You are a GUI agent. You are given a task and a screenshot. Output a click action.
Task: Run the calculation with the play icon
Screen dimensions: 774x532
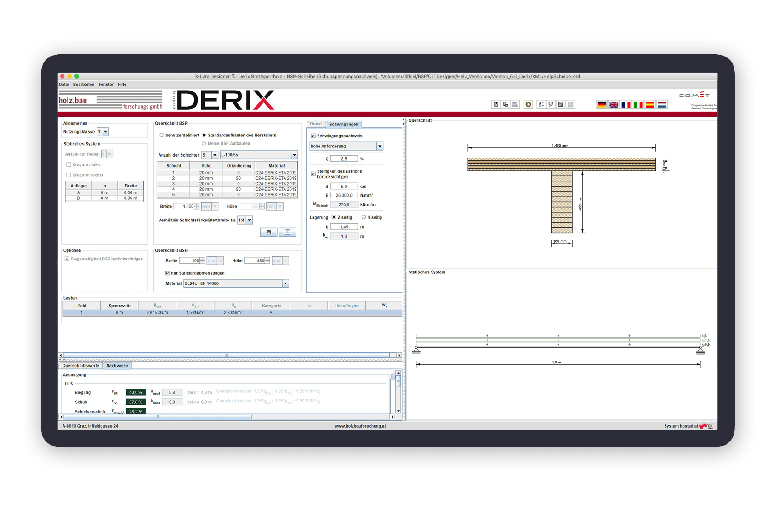pyautogui.click(x=529, y=104)
